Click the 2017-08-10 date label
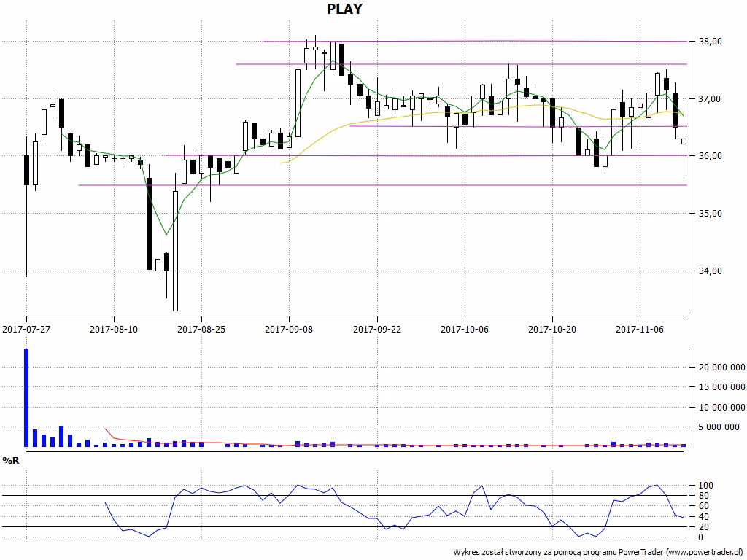The width and height of the screenshot is (747, 560). [x=114, y=329]
